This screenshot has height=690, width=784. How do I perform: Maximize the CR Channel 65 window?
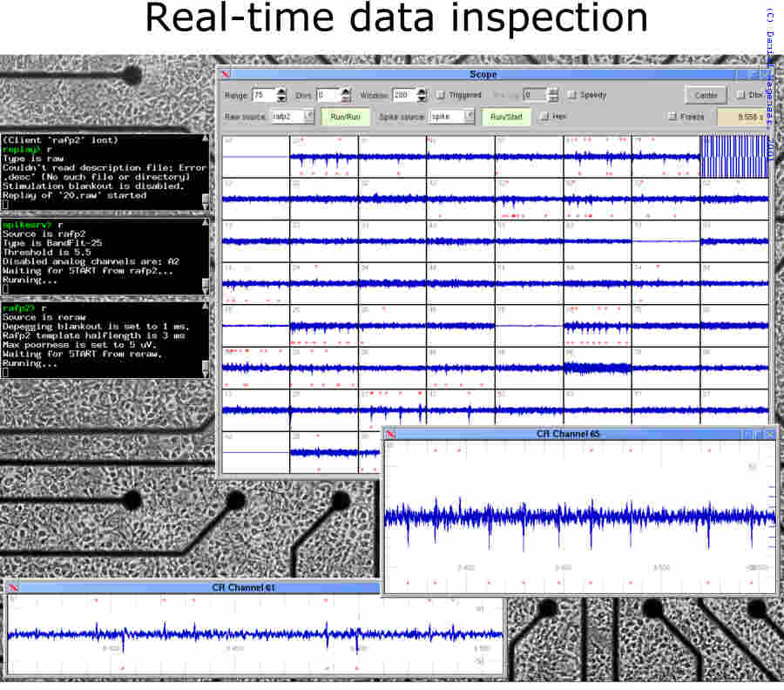758,434
